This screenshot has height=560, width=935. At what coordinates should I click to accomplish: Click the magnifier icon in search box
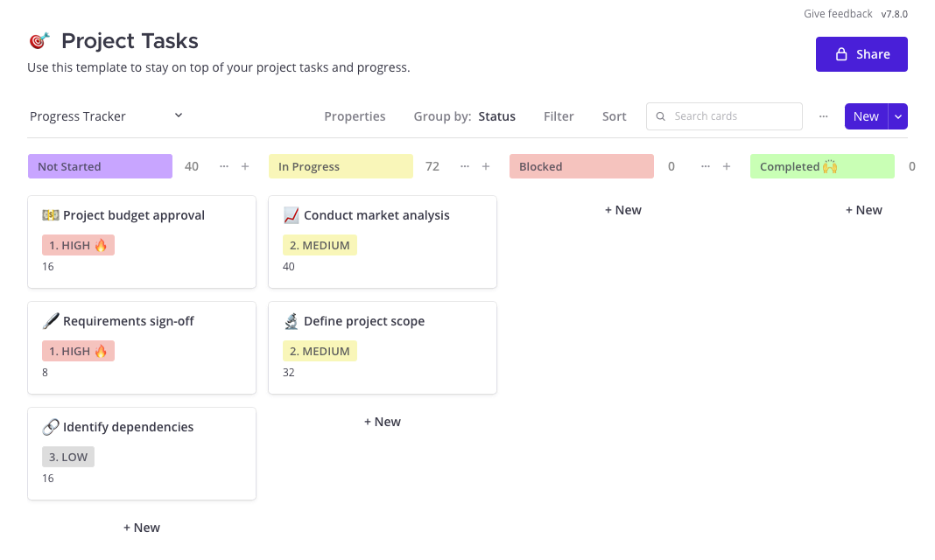point(661,116)
